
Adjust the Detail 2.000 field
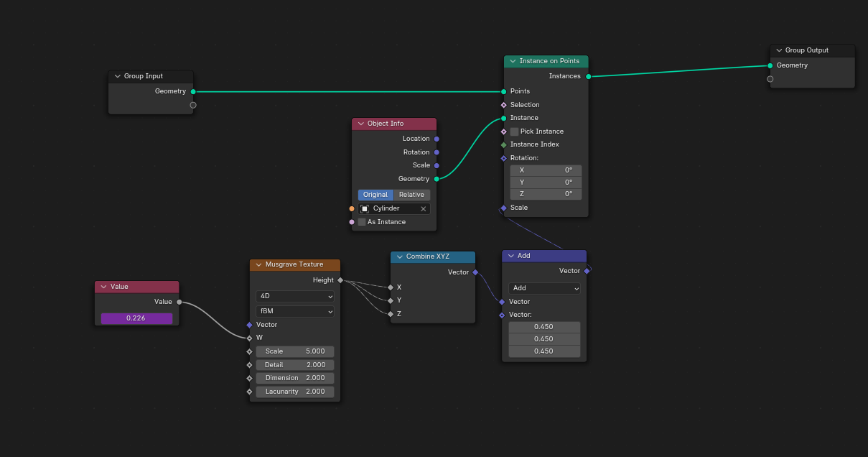tap(295, 365)
